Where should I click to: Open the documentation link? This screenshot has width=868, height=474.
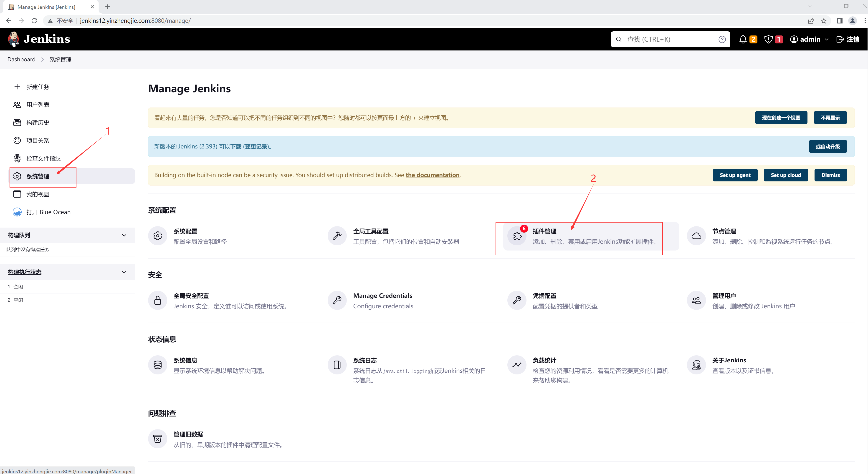(432, 175)
